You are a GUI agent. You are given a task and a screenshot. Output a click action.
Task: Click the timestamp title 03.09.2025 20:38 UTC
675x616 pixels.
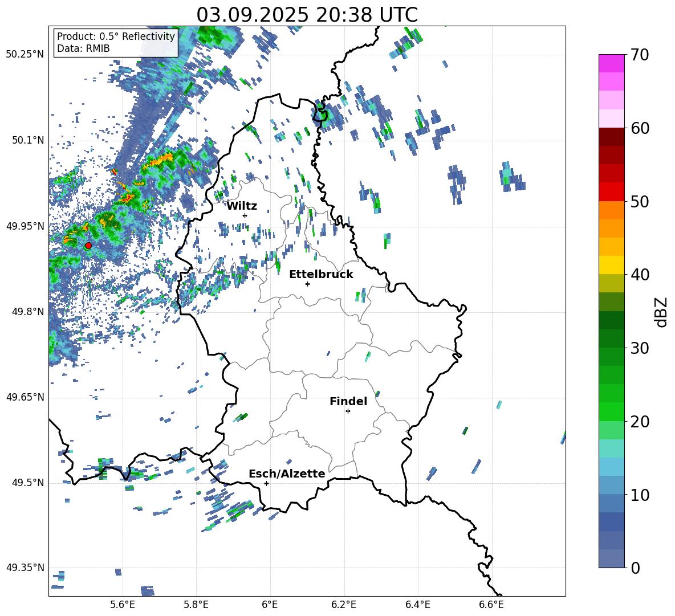coord(307,15)
